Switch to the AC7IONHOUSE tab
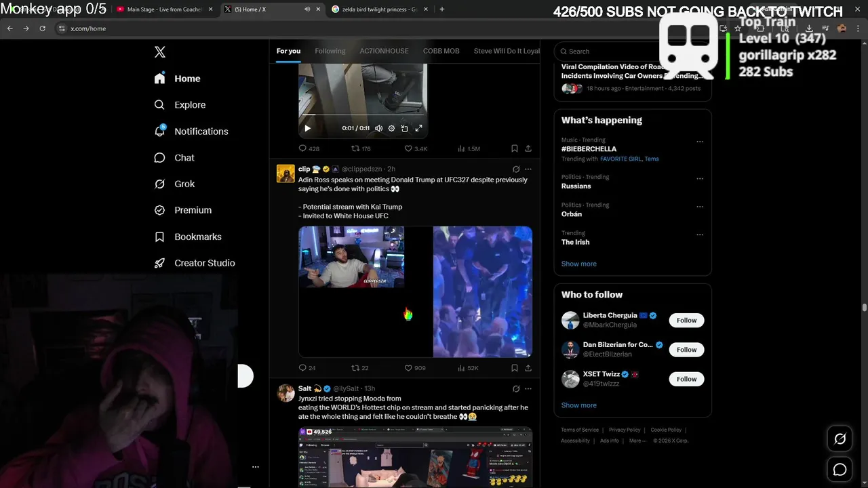 tap(384, 51)
